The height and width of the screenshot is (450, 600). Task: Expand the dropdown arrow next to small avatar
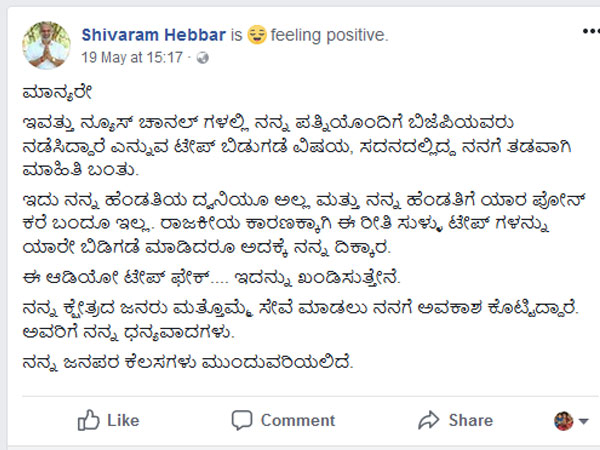[583, 421]
